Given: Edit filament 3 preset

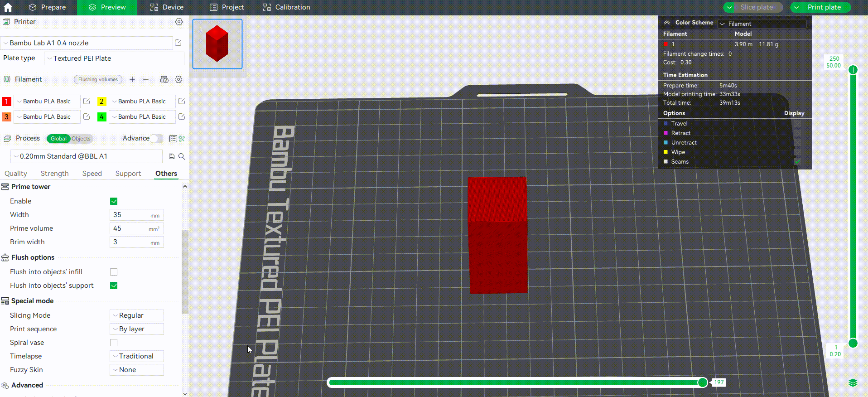Looking at the screenshot, I should coord(87,116).
